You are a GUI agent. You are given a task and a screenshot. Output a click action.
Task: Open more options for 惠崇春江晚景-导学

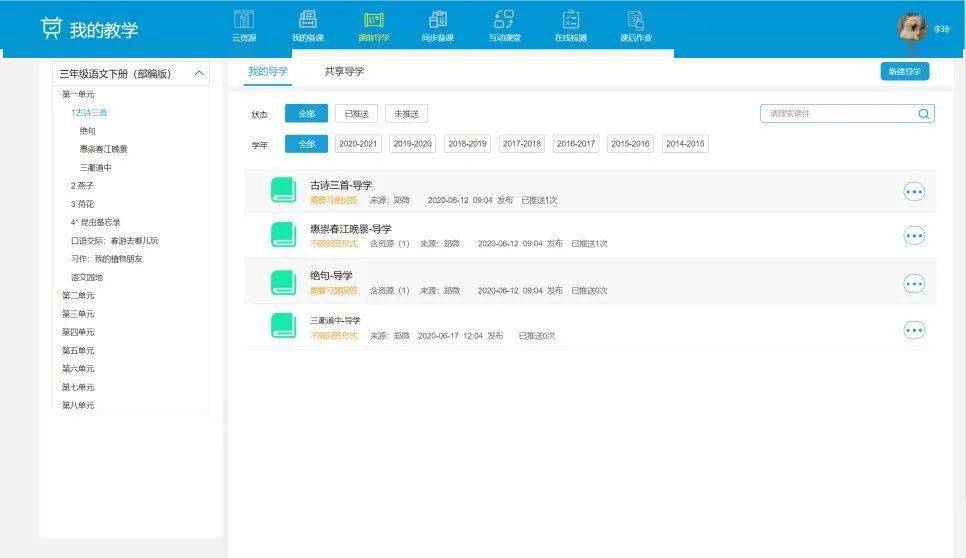[x=914, y=235]
